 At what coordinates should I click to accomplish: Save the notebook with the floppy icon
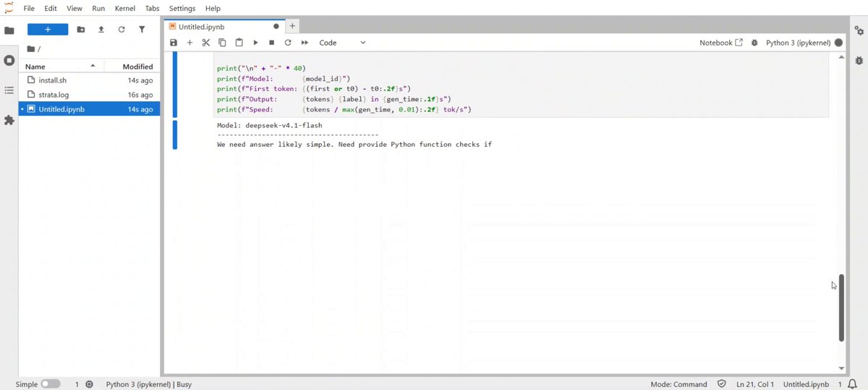pos(174,43)
